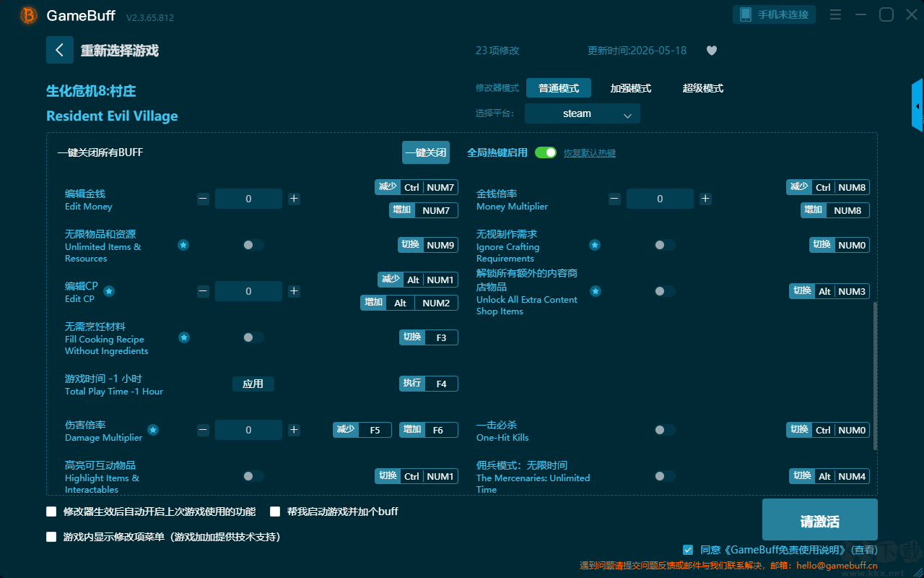
Task: Click F4 execute hotkey for Total Play Time
Action: coord(429,384)
